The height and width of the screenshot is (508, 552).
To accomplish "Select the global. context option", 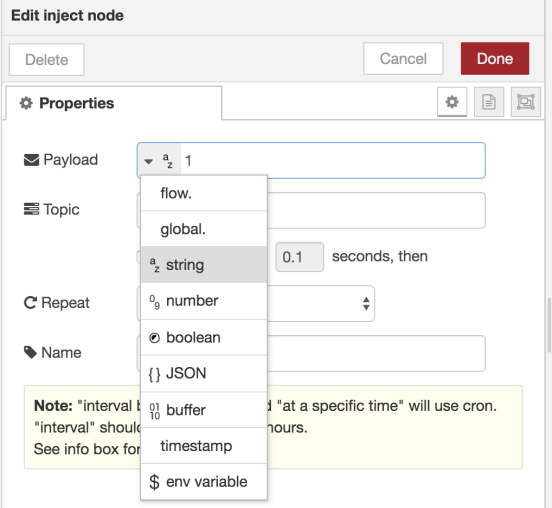I will pos(204,229).
